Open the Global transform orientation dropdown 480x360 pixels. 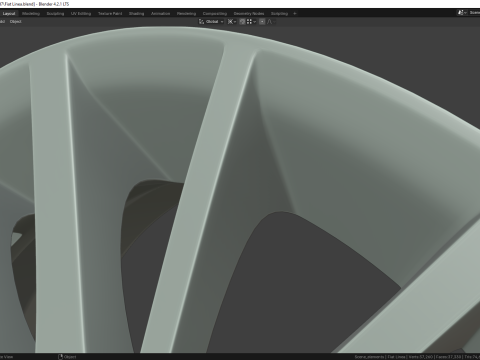click(211, 22)
